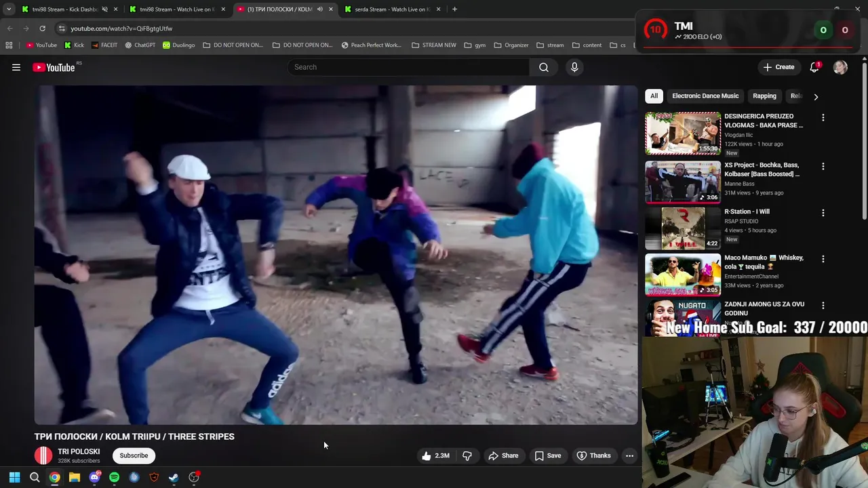The image size is (868, 488).
Task: Select Electronic Dance Music chip
Action: 705,96
